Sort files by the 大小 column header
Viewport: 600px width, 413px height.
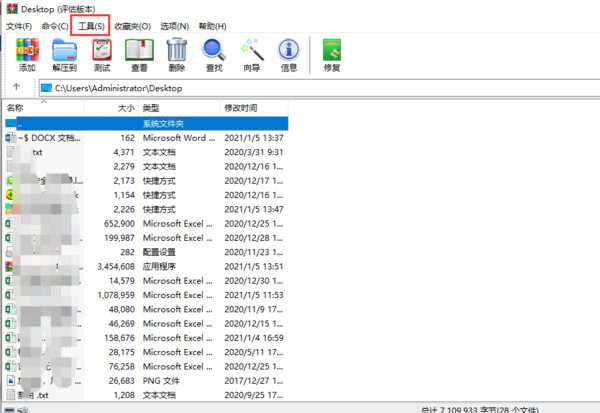coord(125,107)
